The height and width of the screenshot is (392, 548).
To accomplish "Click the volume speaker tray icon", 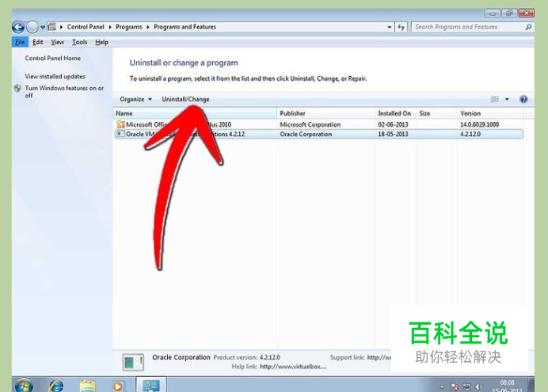I will (x=478, y=386).
